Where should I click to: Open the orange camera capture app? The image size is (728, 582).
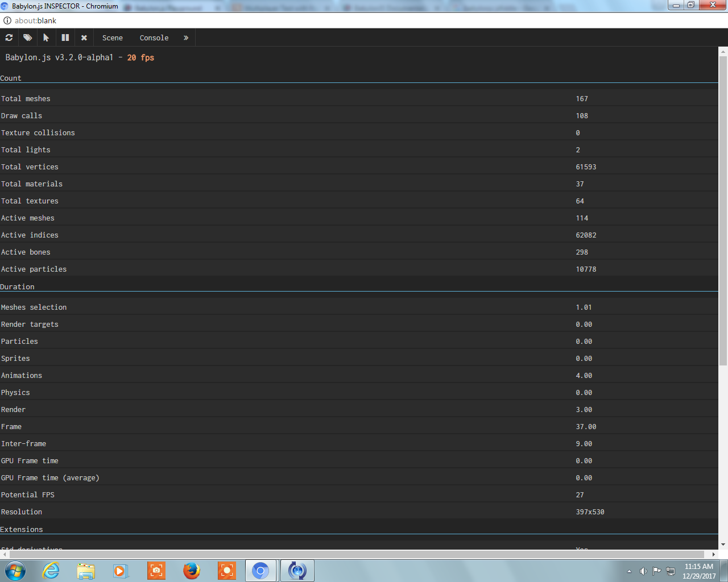coord(156,571)
